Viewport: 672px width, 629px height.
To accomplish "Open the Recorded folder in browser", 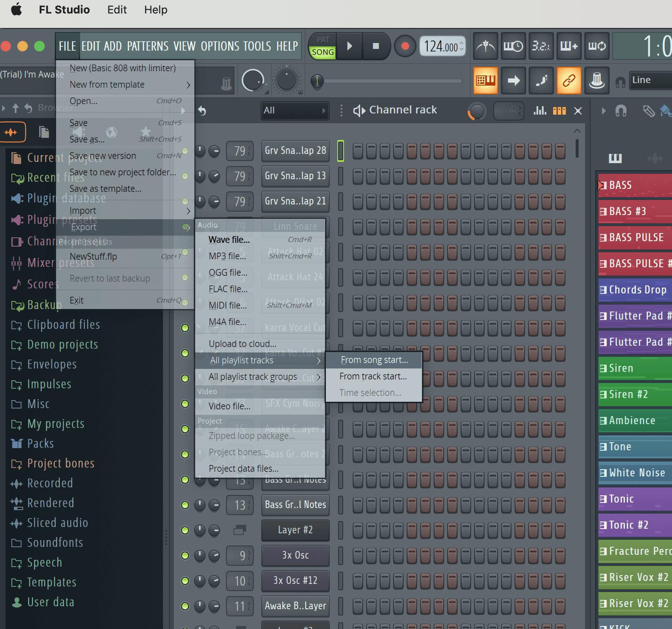I will 50,483.
